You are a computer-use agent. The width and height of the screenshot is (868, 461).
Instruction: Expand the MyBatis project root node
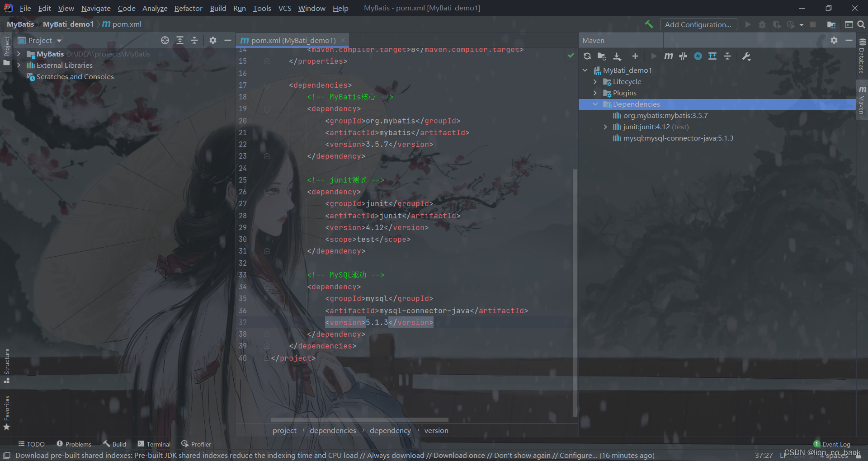point(19,54)
